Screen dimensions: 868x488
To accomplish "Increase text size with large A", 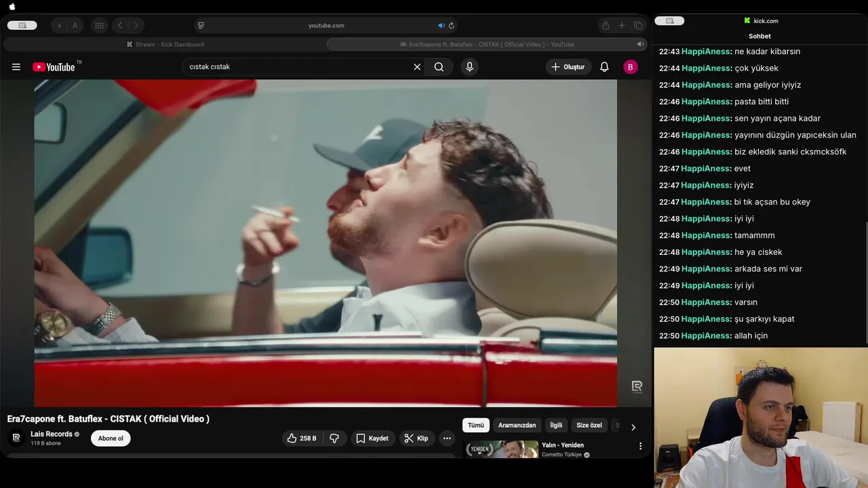I will 75,26.
